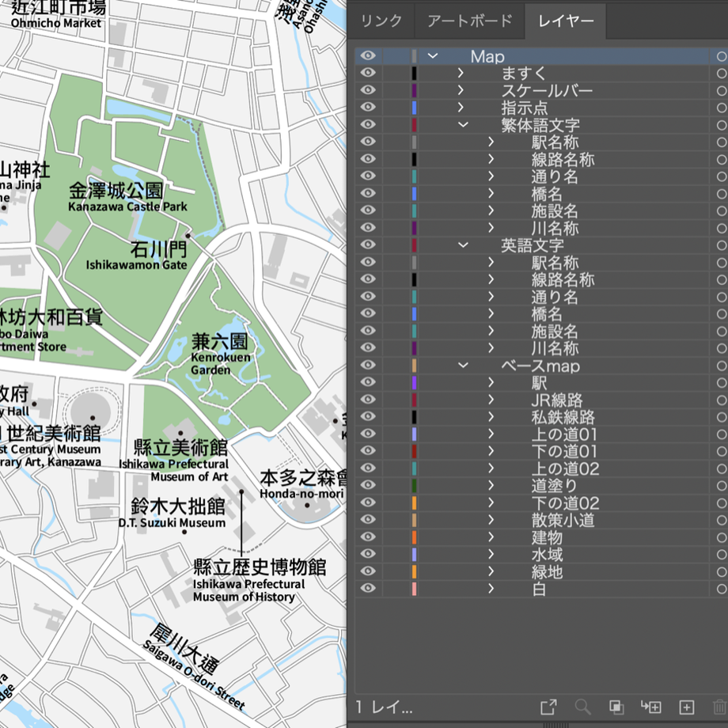Click the purple color bar of 駅 layer
Image resolution: width=728 pixels, height=728 pixels.
click(414, 382)
